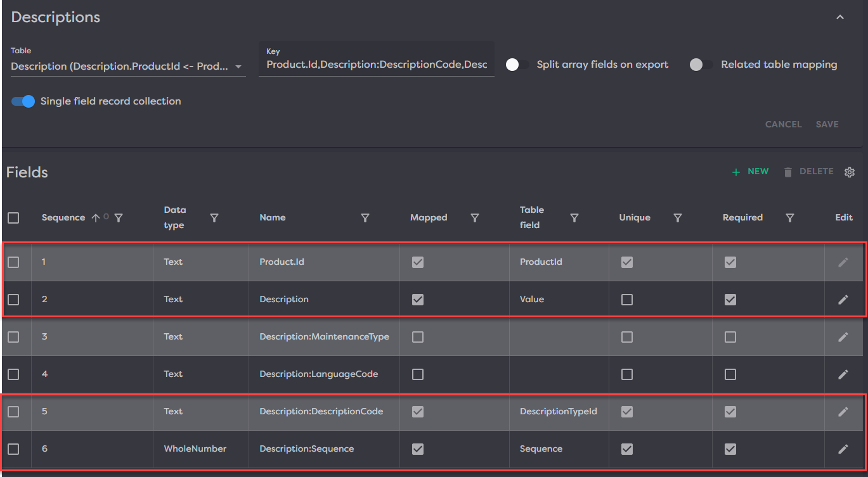Open filter for the Unique column
The image size is (868, 477).
(x=678, y=218)
